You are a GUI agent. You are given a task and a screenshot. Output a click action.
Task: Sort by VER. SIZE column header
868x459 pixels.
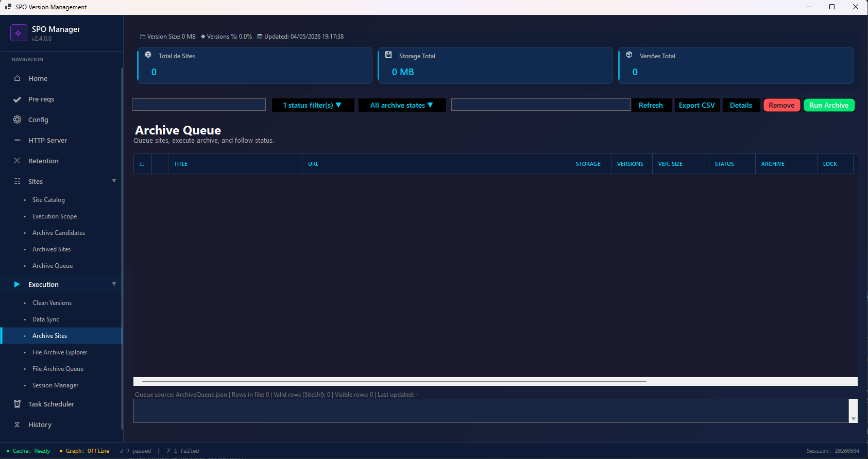(680, 164)
